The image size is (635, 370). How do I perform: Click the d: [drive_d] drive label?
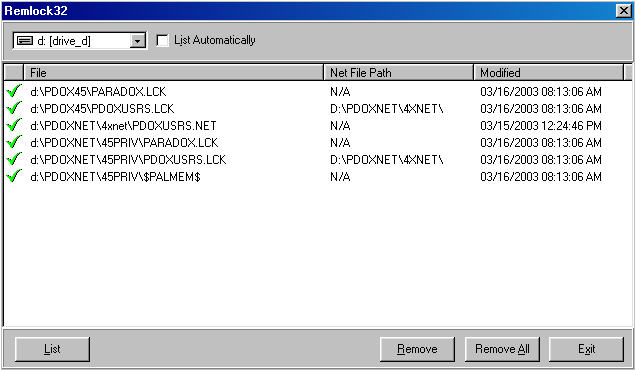[64, 41]
